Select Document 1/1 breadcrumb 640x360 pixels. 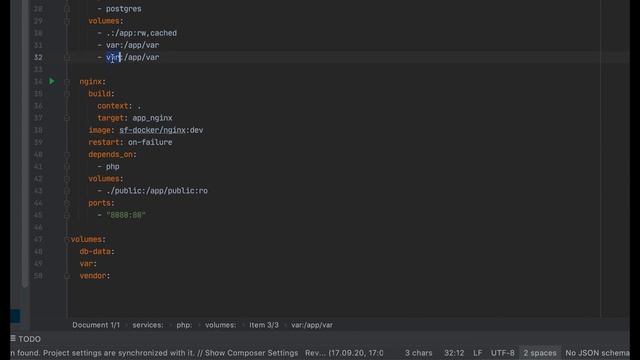[96, 325]
